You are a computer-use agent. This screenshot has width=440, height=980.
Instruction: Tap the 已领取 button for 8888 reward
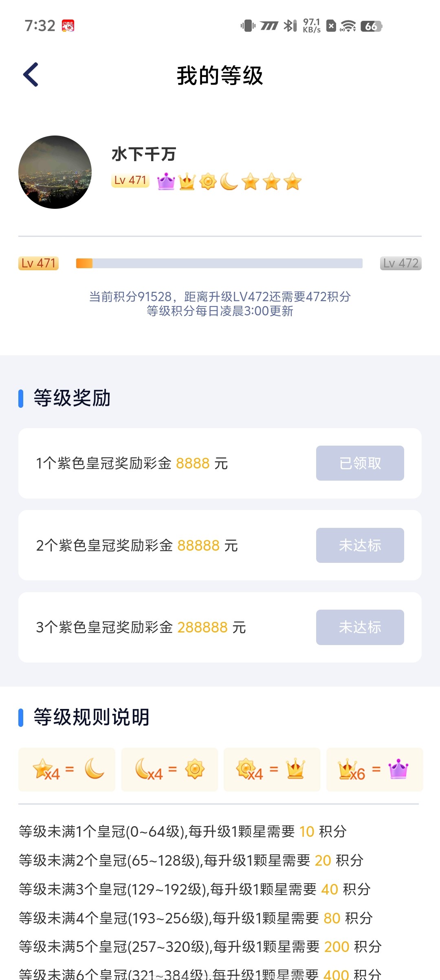(360, 463)
